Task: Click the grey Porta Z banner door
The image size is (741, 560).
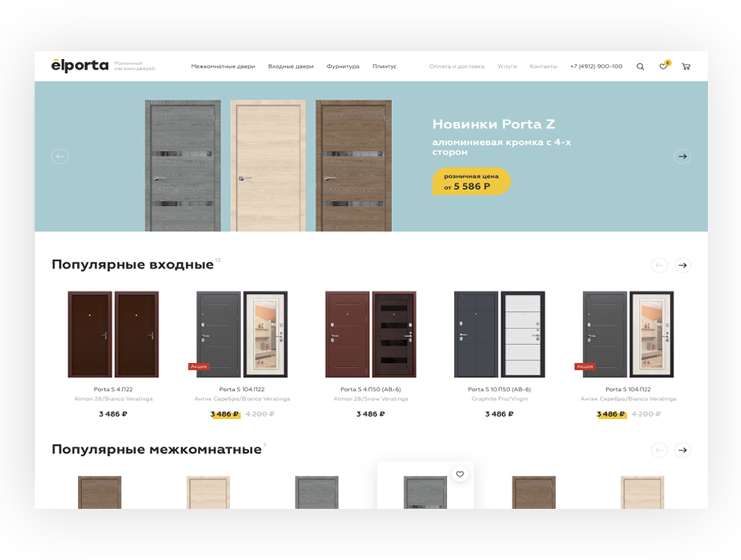Action: coord(183,165)
